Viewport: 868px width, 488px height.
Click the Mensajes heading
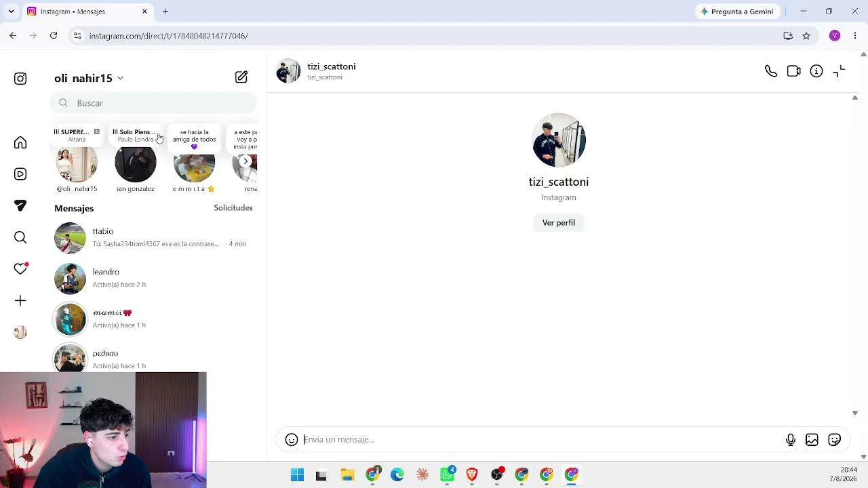coord(74,209)
